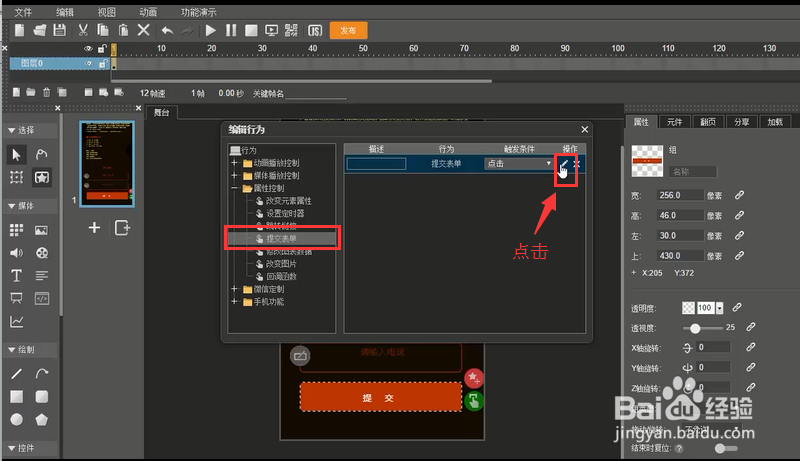Screen dimensions: 800x461
Task: Switch to the 翻页 tab
Action: (x=708, y=122)
